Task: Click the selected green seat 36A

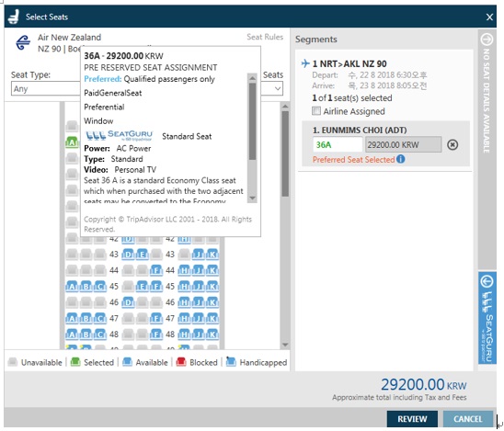Action: (72, 142)
